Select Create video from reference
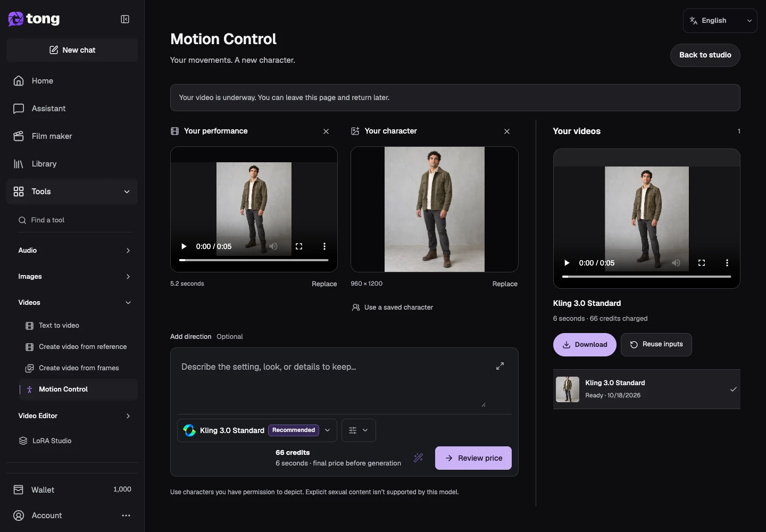 (79, 347)
